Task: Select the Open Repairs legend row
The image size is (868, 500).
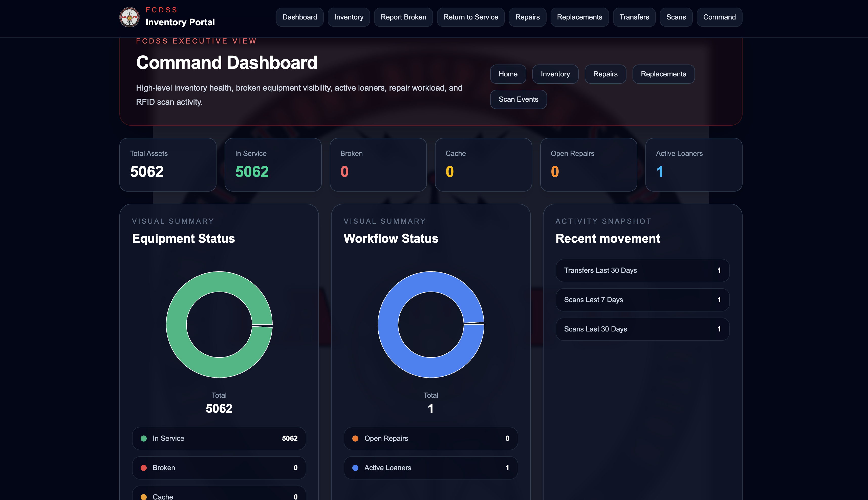Action: point(431,439)
